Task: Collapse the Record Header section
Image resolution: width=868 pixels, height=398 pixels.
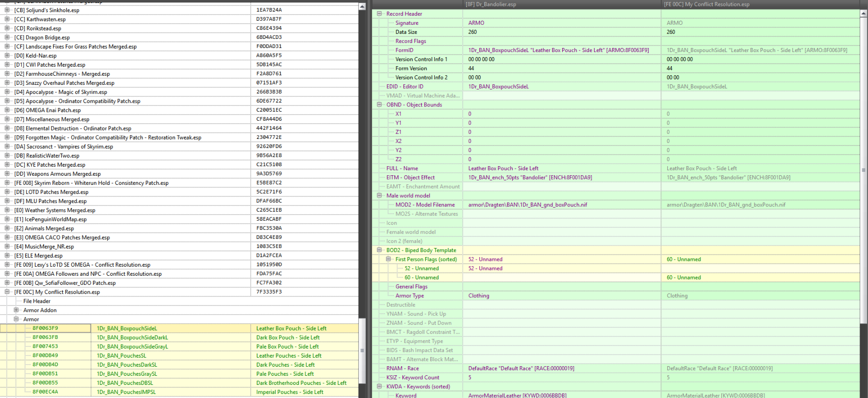Action: pos(379,14)
